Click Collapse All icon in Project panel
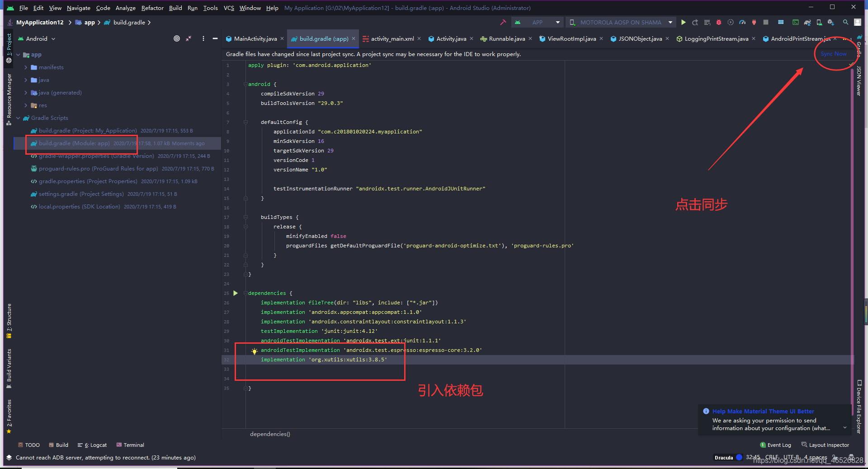Viewport: 868px width, 469px height. (x=189, y=38)
